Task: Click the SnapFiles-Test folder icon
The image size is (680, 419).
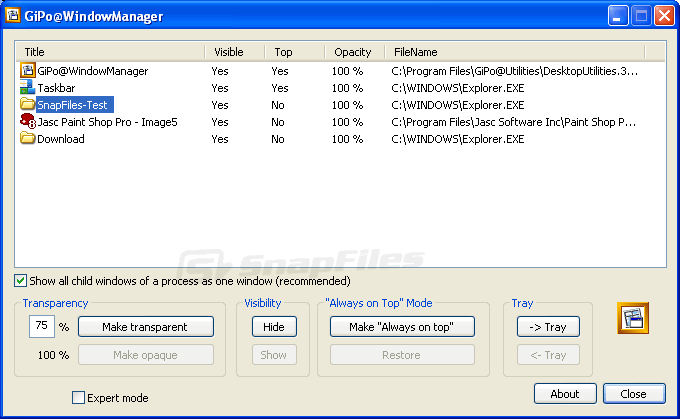Action: [x=27, y=104]
